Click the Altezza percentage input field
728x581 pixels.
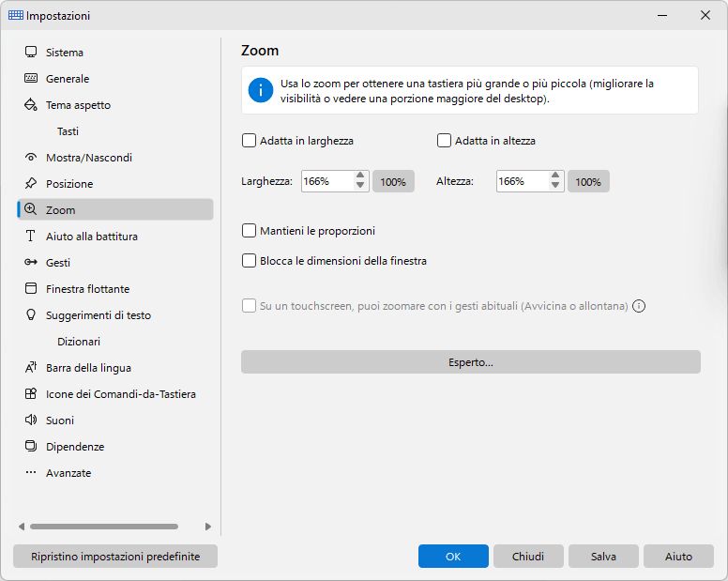[x=523, y=181]
